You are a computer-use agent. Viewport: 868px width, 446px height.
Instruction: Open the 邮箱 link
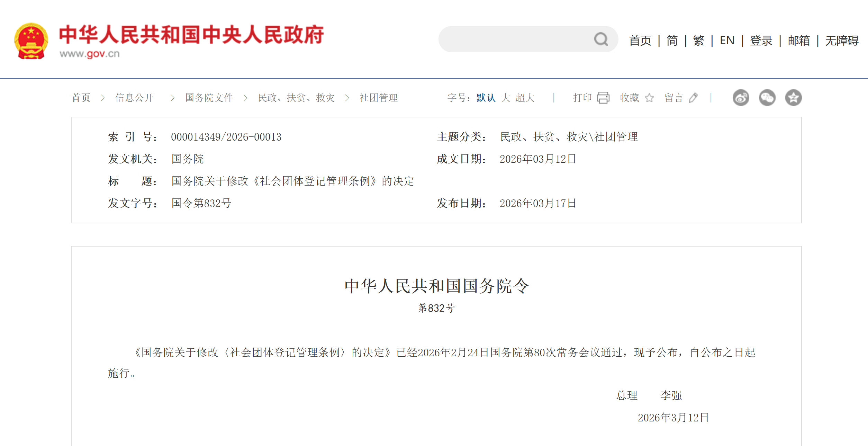pyautogui.click(x=799, y=41)
